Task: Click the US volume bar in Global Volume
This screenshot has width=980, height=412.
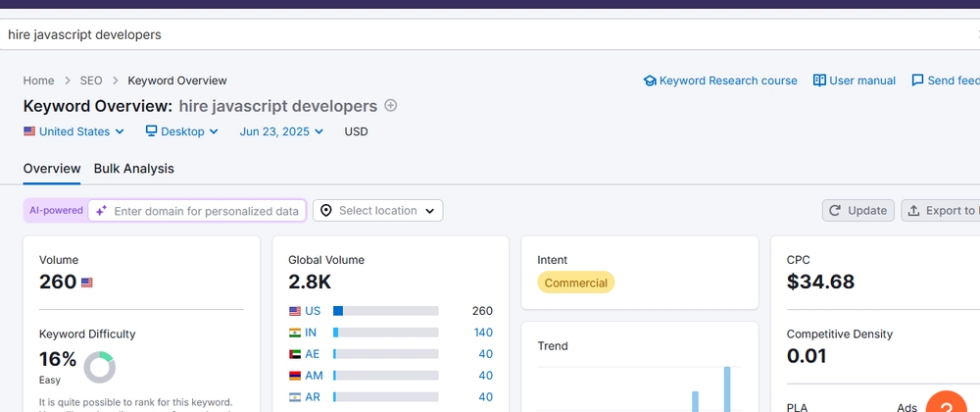Action: click(385, 311)
